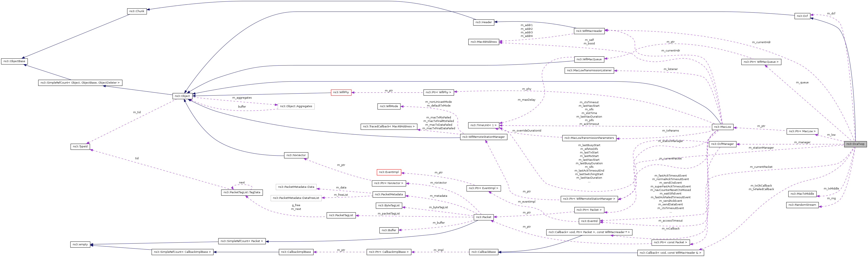Click the Callback node with Ptr< Packet > argument
The width and height of the screenshot is (868, 257).
(589, 232)
